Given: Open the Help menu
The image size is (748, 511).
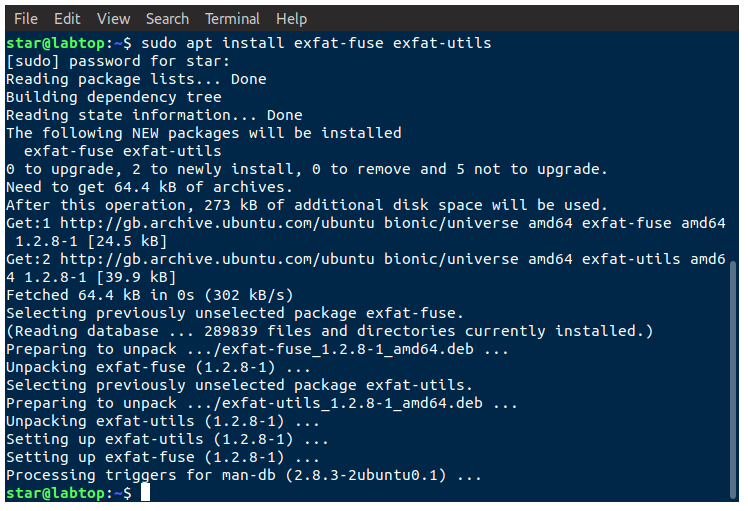Looking at the screenshot, I should [x=291, y=19].
